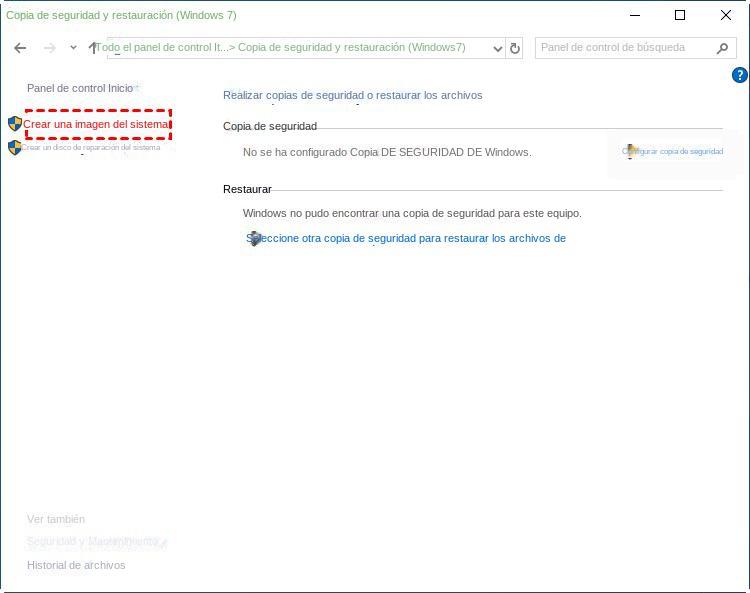This screenshot has width=750, height=593.
Task: Go up one level with up arrow
Action: 93,47
